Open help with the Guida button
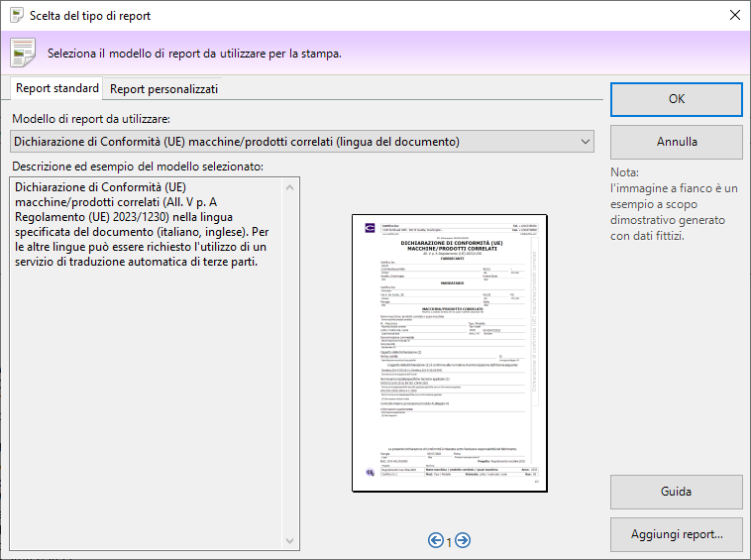751x560 pixels. (677, 492)
